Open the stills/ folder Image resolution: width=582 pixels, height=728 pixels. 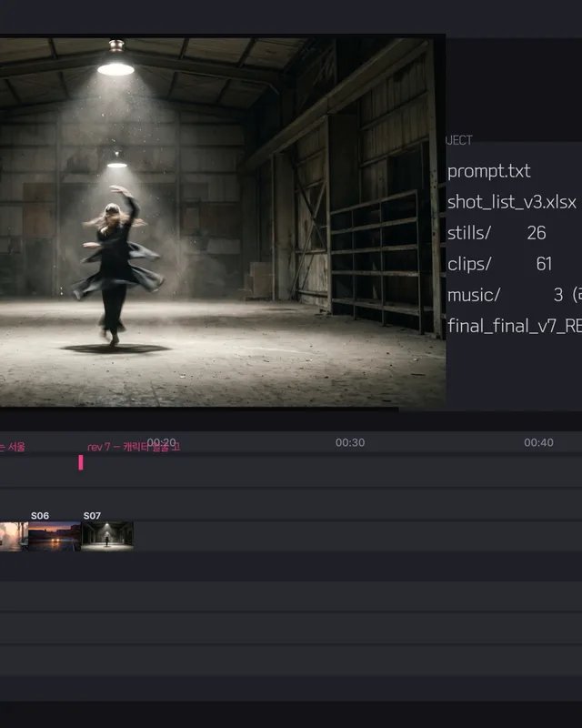pos(468,233)
